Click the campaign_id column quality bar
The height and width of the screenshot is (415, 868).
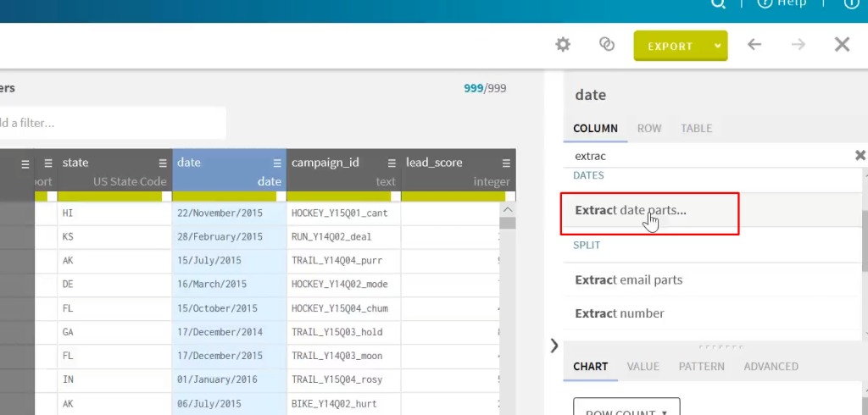[x=339, y=196]
